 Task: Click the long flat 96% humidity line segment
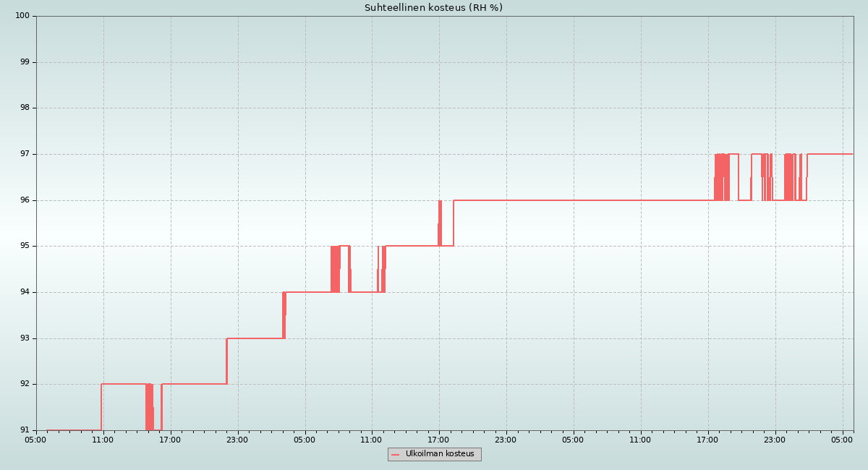[x=579, y=200]
